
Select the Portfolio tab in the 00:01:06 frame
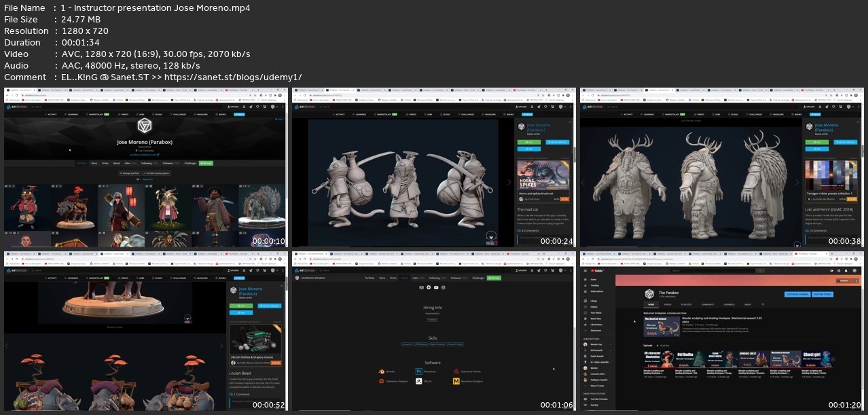coord(369,278)
